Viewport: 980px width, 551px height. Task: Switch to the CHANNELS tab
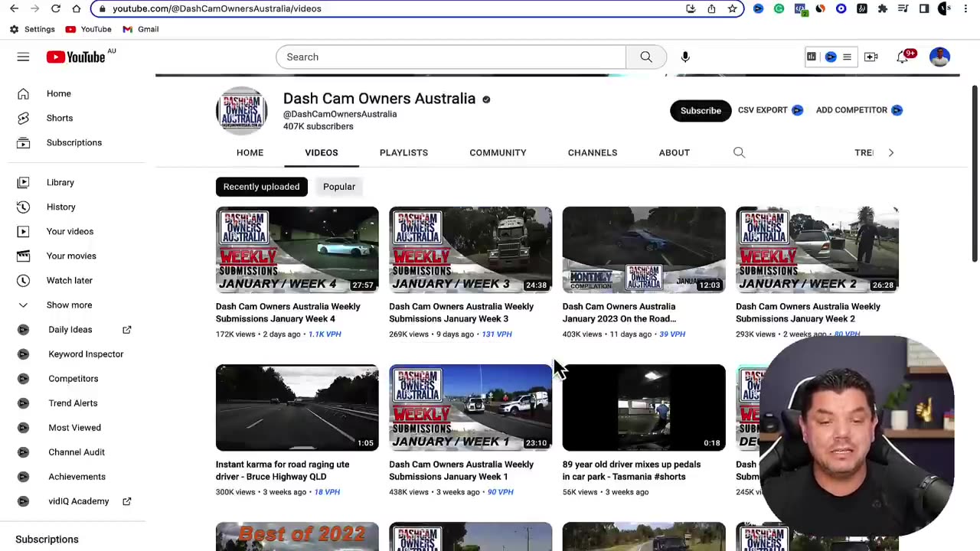point(593,152)
